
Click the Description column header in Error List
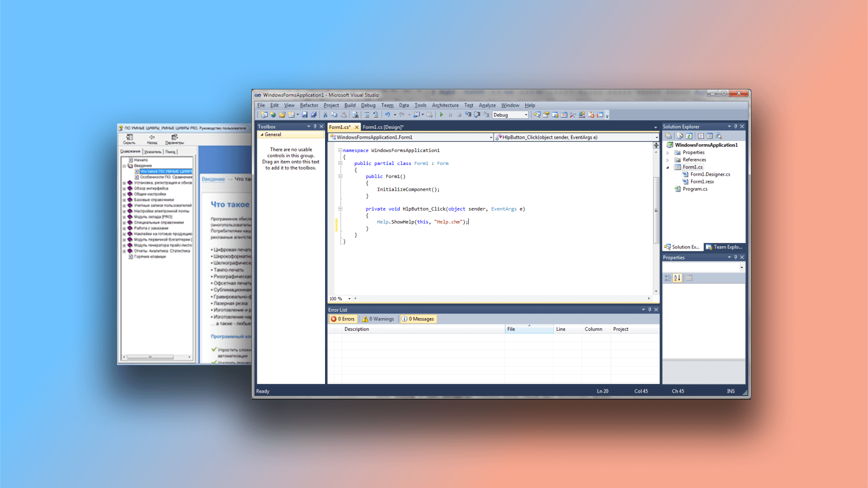tap(357, 329)
